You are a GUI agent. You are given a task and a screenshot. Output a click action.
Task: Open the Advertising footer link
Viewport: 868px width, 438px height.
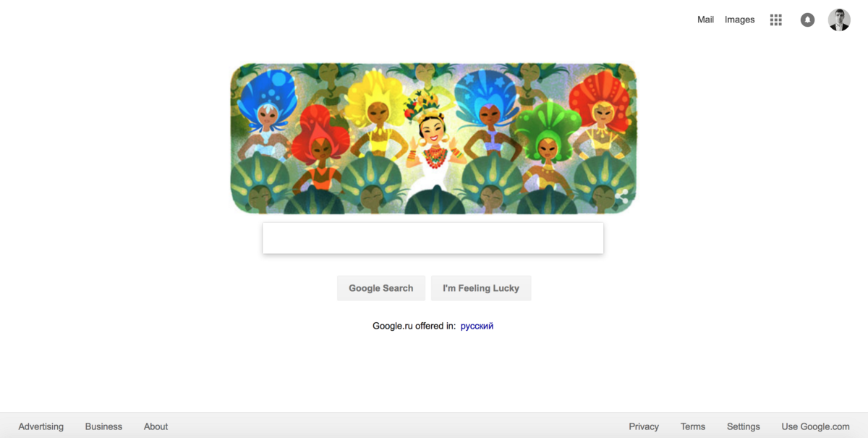click(x=41, y=426)
